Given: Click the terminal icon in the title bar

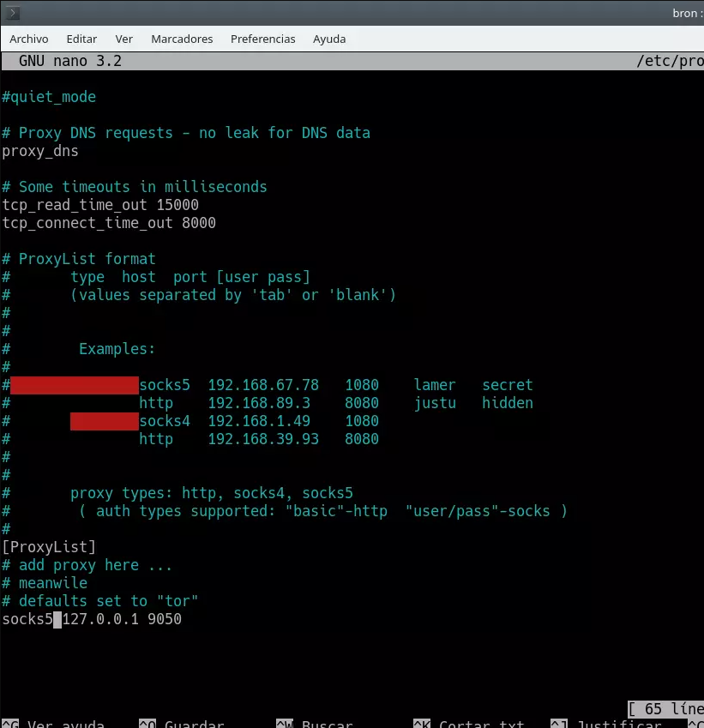Looking at the screenshot, I should 12,13.
